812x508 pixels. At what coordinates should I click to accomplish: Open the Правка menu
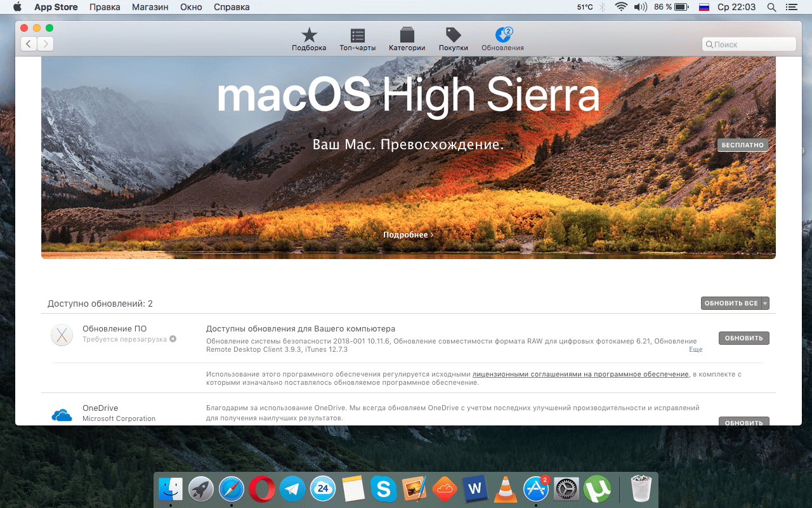click(x=105, y=7)
